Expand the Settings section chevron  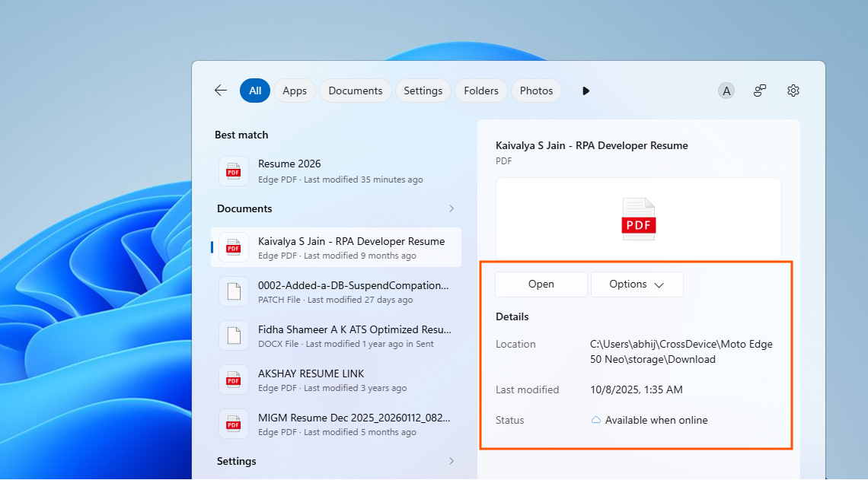coord(452,461)
